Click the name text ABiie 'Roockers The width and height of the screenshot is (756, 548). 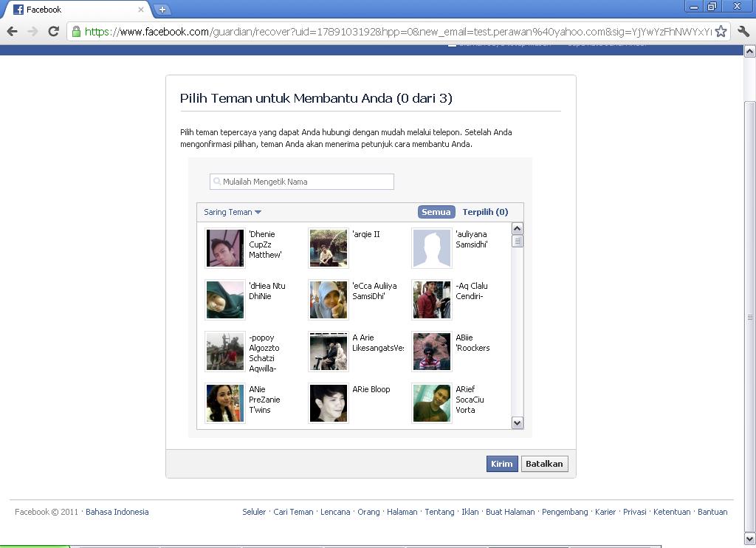(472, 343)
